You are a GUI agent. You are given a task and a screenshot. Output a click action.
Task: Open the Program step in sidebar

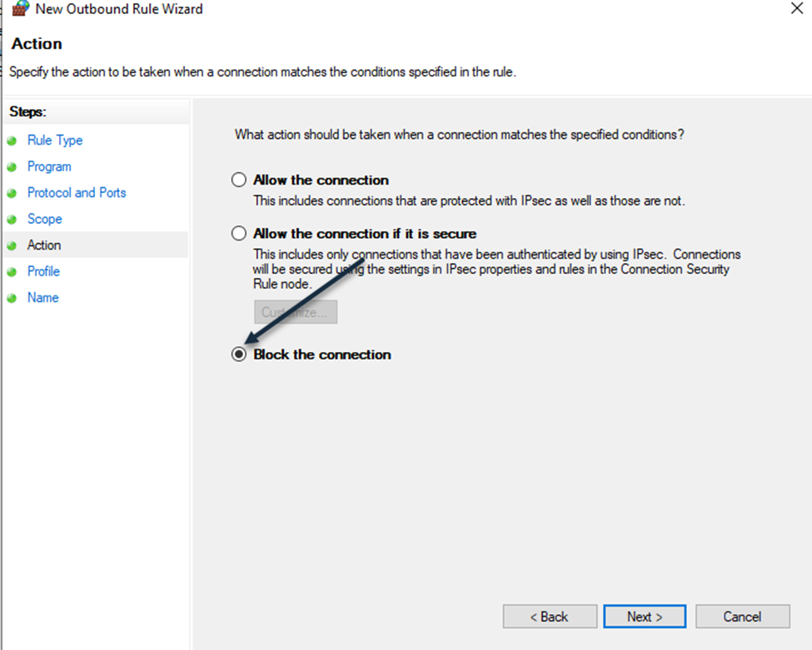pyautogui.click(x=49, y=166)
